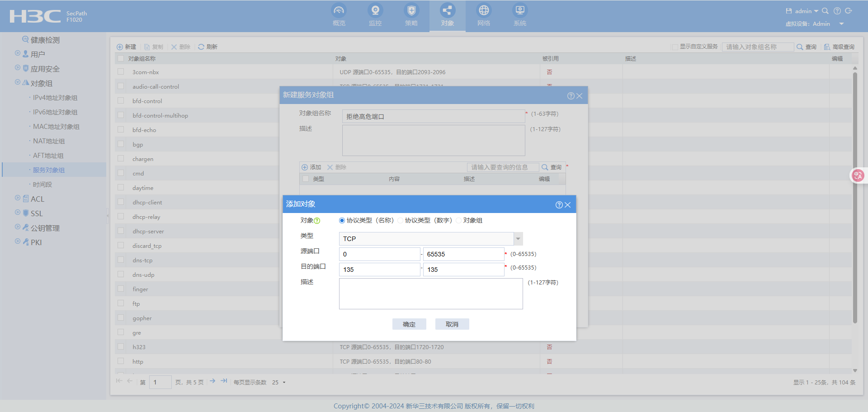Expand the PKI node in sidebar
Image resolution: width=868 pixels, height=412 pixels.
[18, 242]
